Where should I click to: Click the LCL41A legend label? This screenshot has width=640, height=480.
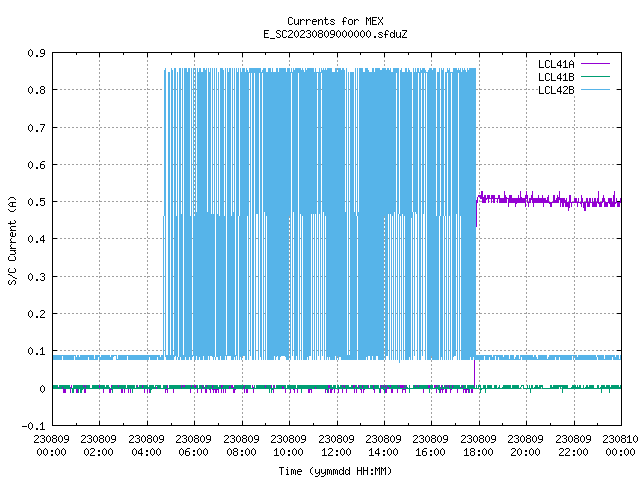coord(556,64)
